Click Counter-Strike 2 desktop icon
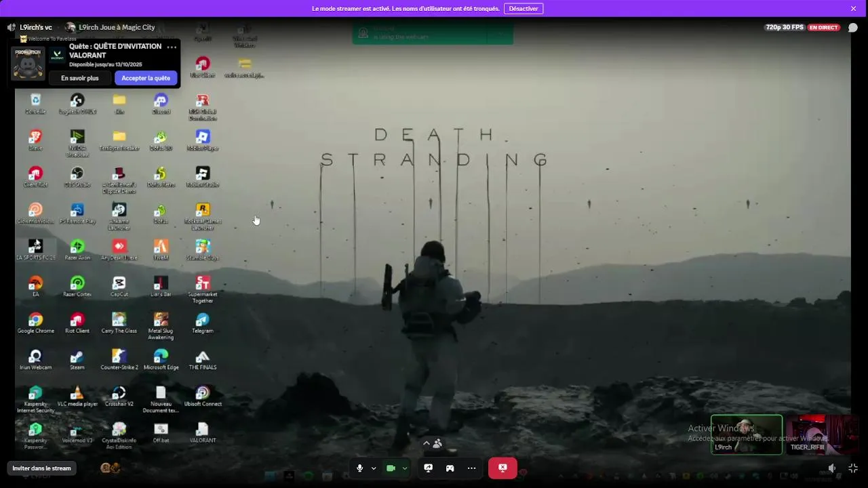The height and width of the screenshot is (488, 868). [x=119, y=360]
